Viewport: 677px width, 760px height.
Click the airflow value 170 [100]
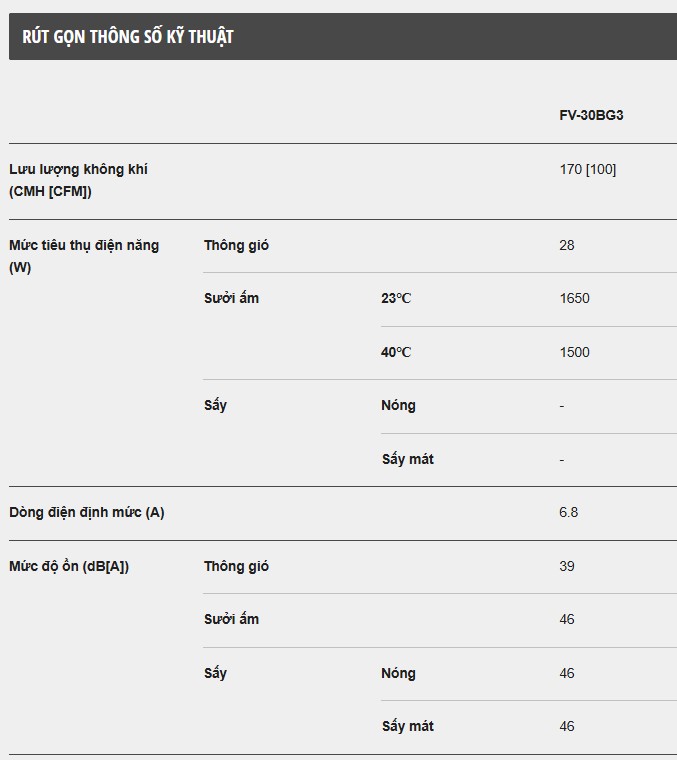click(587, 169)
